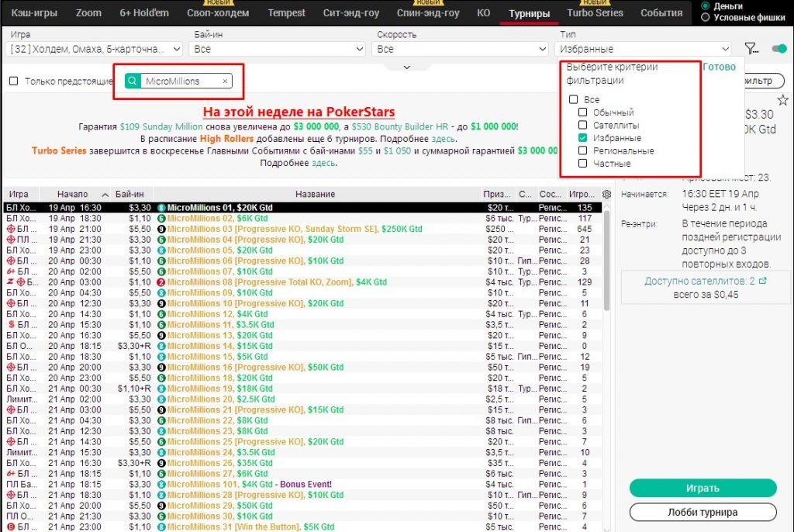Open the Turbo Series tab
The height and width of the screenshot is (532, 794).
[x=595, y=12]
